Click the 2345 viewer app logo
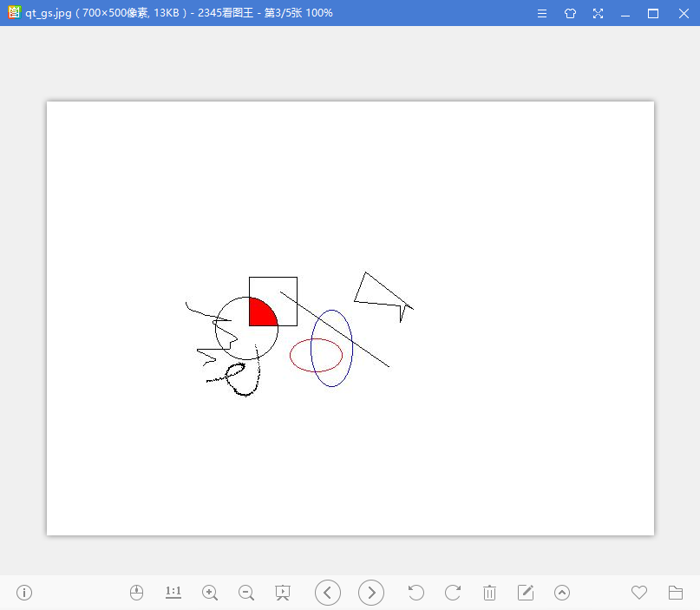Screen dimensions: 700x610 coord(14,12)
